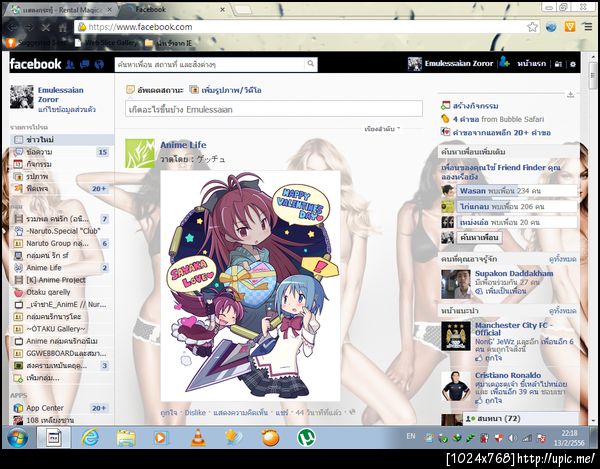Open Events in left sidebar
600x469 pixels.
click(x=61, y=164)
